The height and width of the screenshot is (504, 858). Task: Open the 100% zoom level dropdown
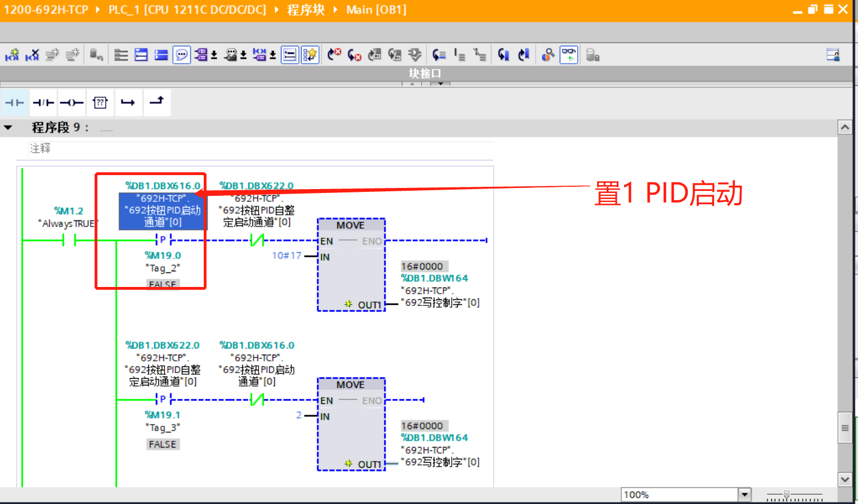744,494
